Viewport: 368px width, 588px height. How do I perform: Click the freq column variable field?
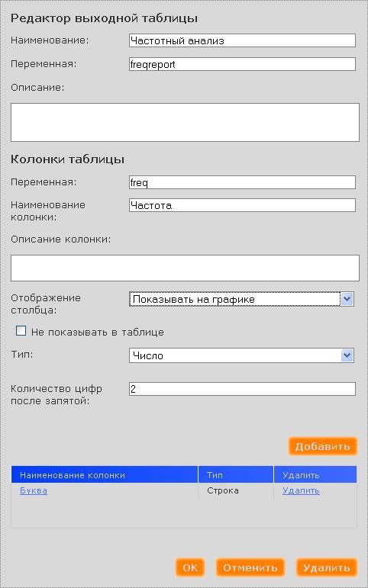[242, 182]
